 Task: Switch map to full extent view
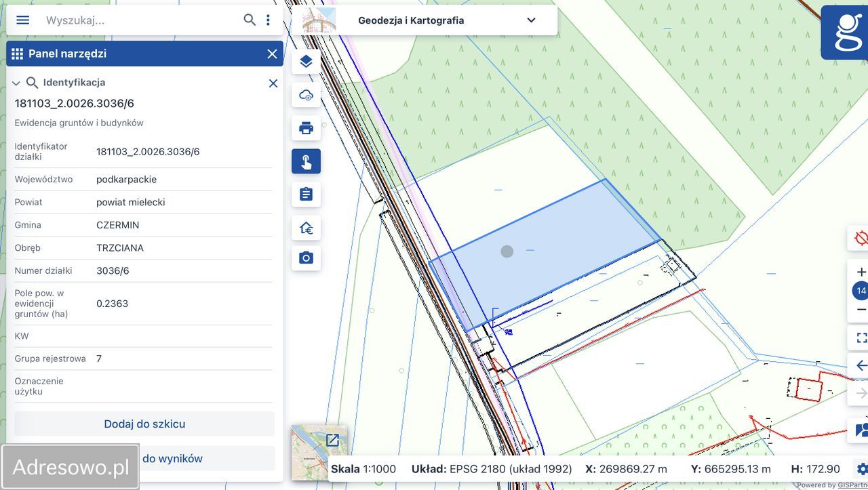tap(861, 338)
